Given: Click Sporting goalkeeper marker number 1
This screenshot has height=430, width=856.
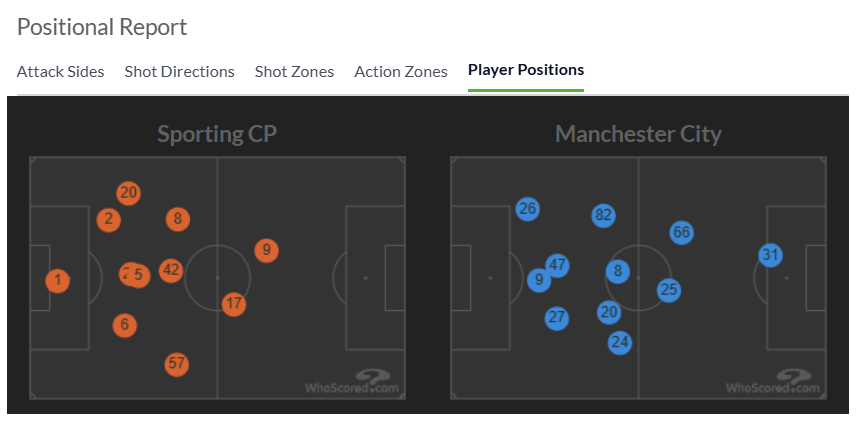Looking at the screenshot, I should point(58,281).
